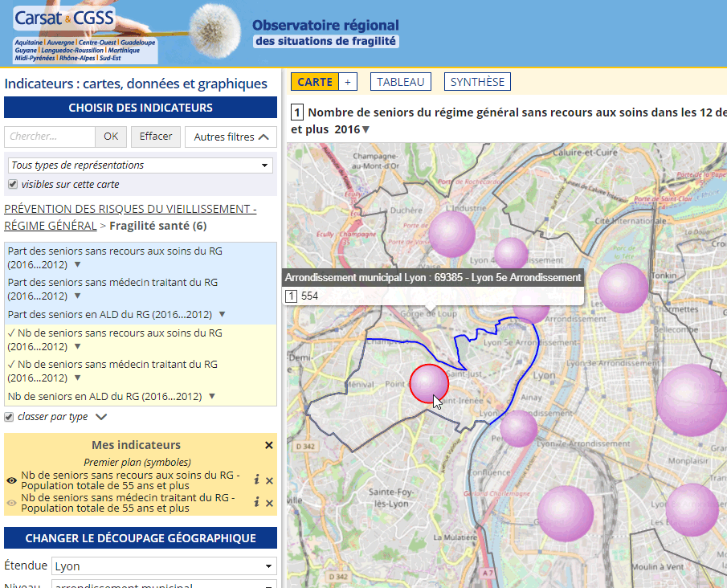Hide the 'sans recours aux soins' indicator layer
The height and width of the screenshot is (588, 727).
tap(11, 480)
